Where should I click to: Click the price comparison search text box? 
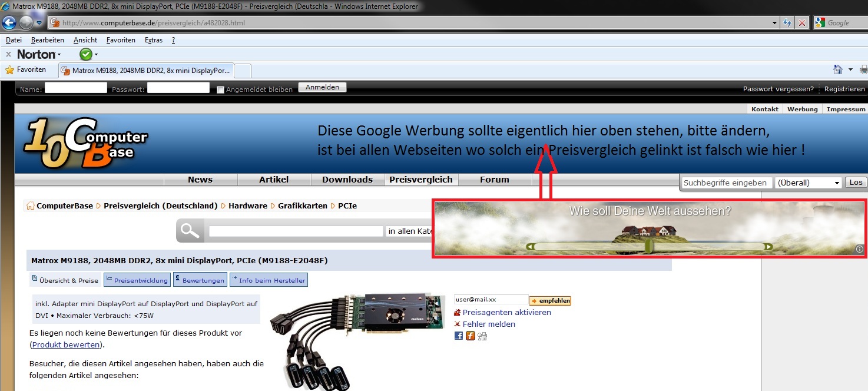[296, 231]
